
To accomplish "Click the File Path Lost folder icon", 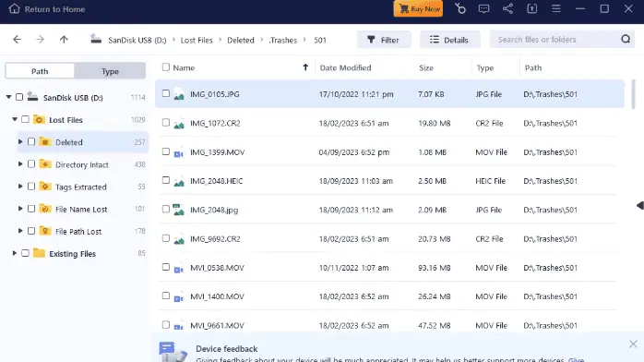I will point(45,231).
